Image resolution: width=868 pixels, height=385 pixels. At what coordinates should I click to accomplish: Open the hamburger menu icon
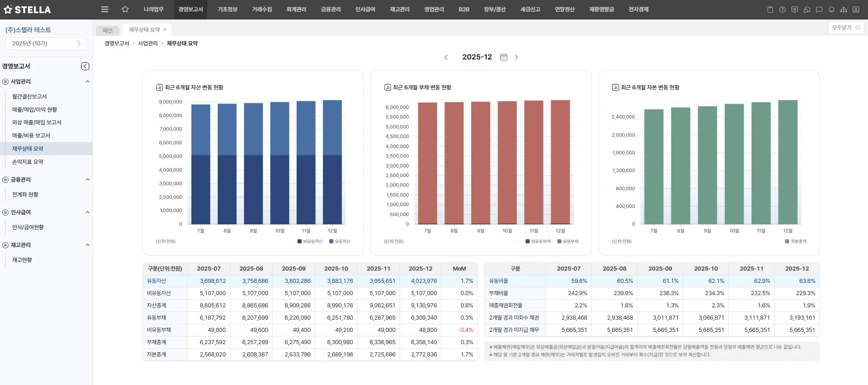105,10
